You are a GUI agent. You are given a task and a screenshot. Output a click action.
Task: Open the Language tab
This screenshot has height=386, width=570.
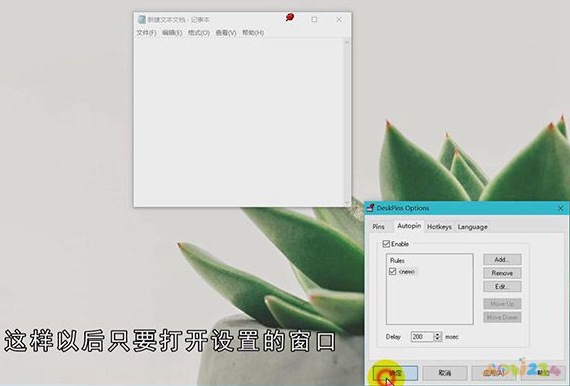pyautogui.click(x=472, y=227)
